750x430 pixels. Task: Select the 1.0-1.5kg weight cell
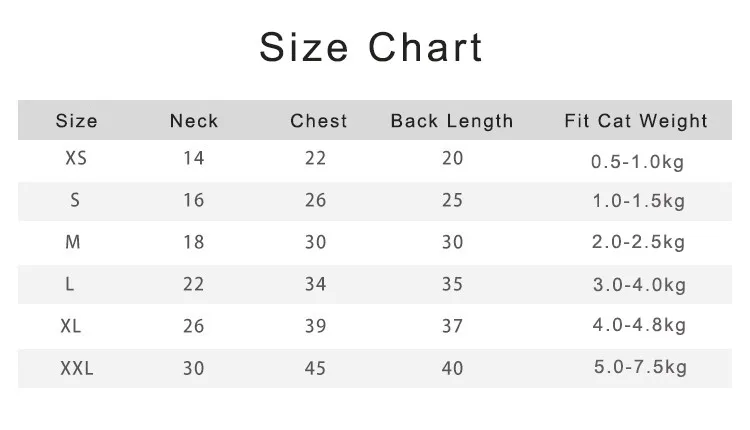coord(638,202)
